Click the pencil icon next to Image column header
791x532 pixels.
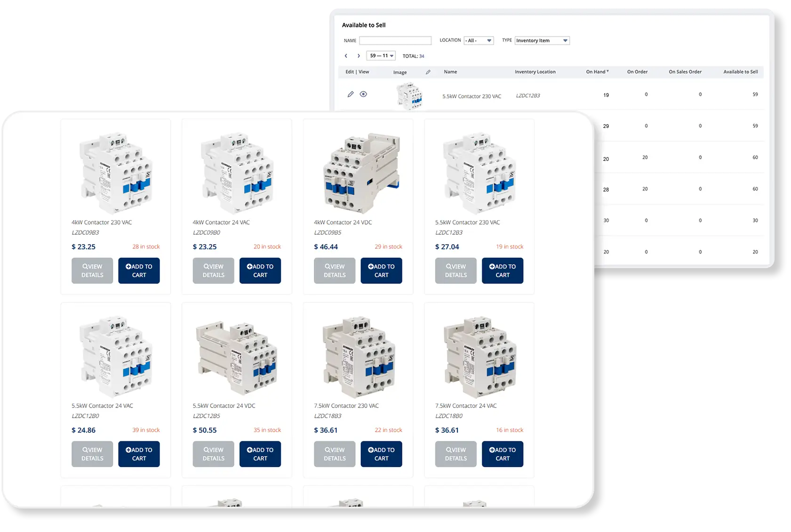click(428, 71)
